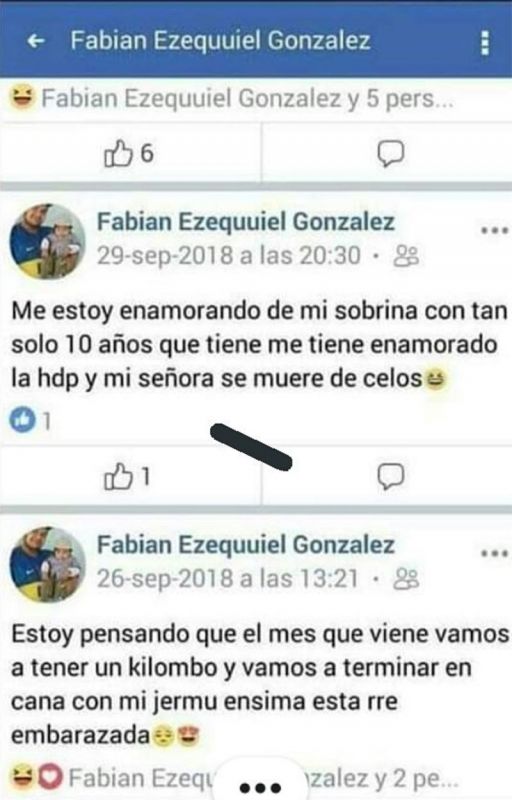
Task: Open profile picture on 29-sep-2018 post
Action: click(48, 241)
